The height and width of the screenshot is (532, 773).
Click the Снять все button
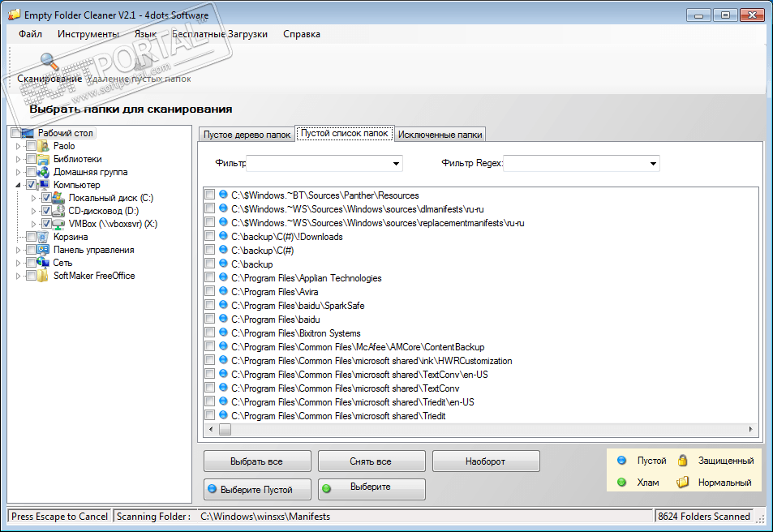[x=371, y=461]
